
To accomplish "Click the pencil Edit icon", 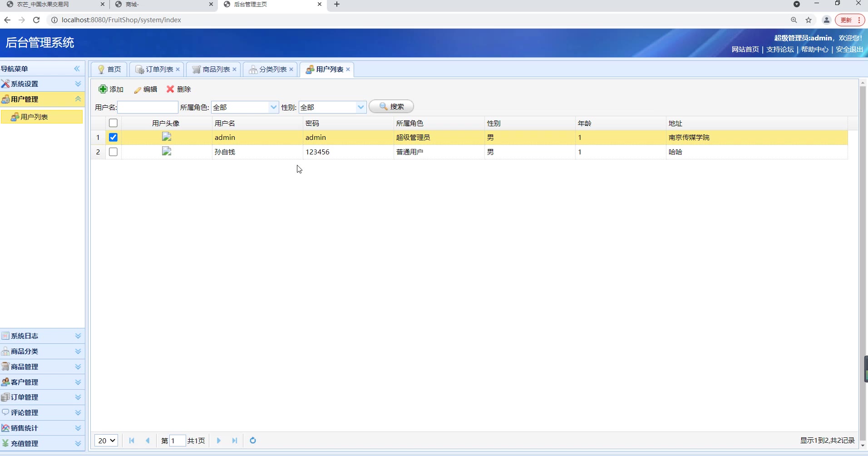I will click(138, 89).
